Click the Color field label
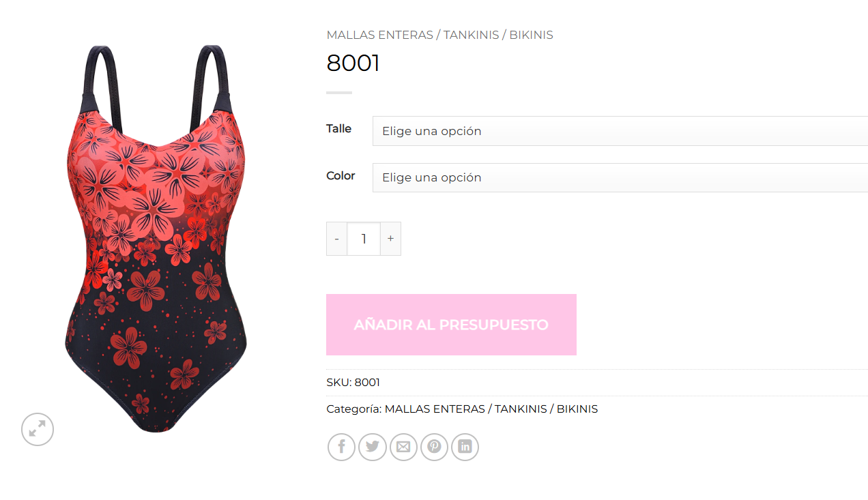 (341, 176)
